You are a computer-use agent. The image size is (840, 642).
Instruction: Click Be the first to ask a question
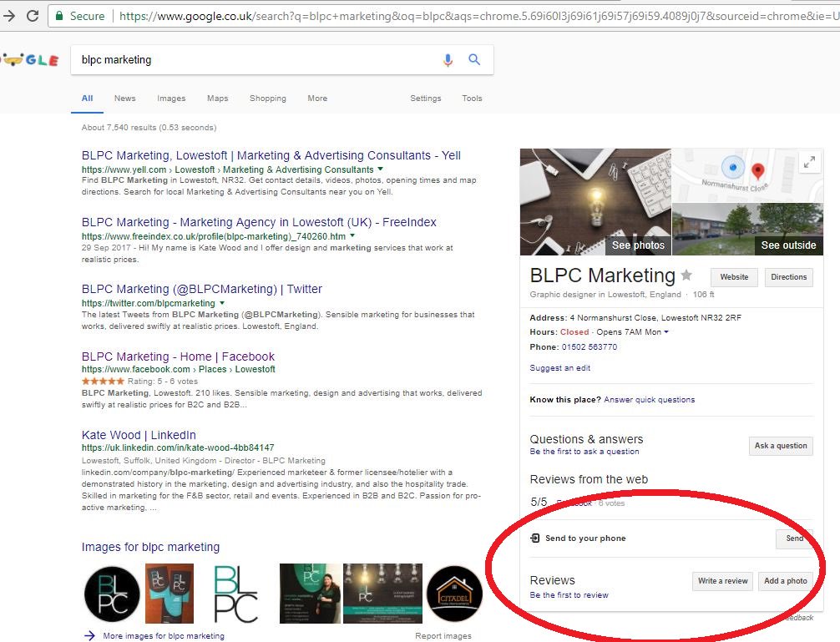584,452
